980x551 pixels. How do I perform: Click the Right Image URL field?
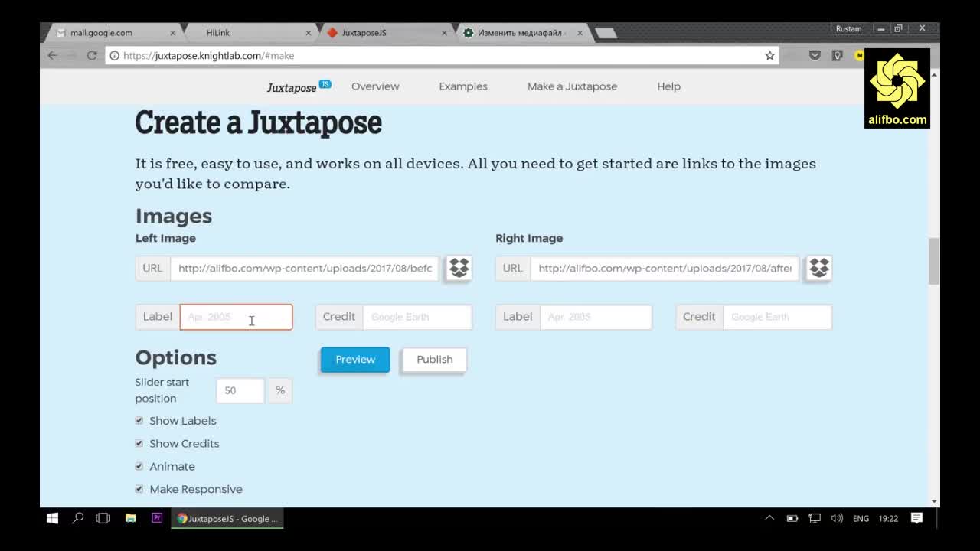pyautogui.click(x=665, y=268)
